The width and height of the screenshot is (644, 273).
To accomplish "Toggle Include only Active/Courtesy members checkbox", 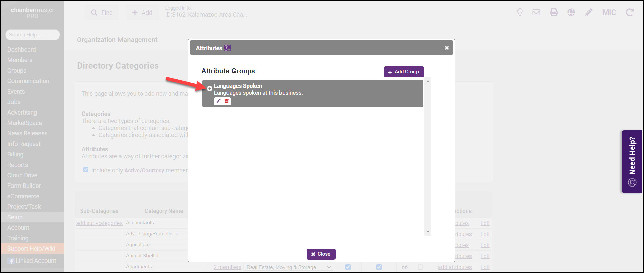I will pyautogui.click(x=86, y=170).
